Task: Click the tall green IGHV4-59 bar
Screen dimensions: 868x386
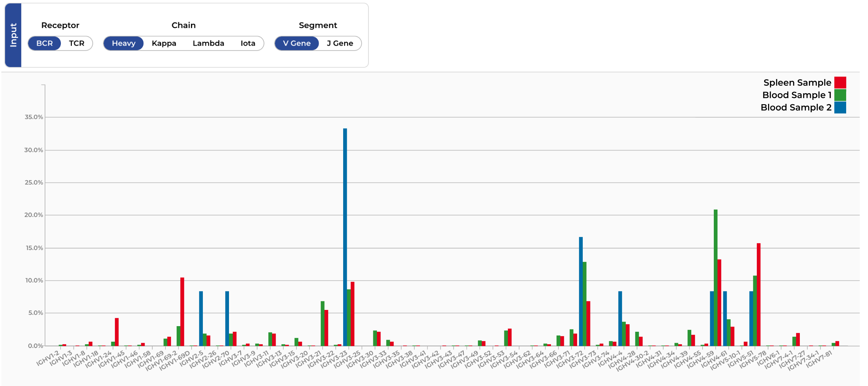Action: click(x=715, y=278)
